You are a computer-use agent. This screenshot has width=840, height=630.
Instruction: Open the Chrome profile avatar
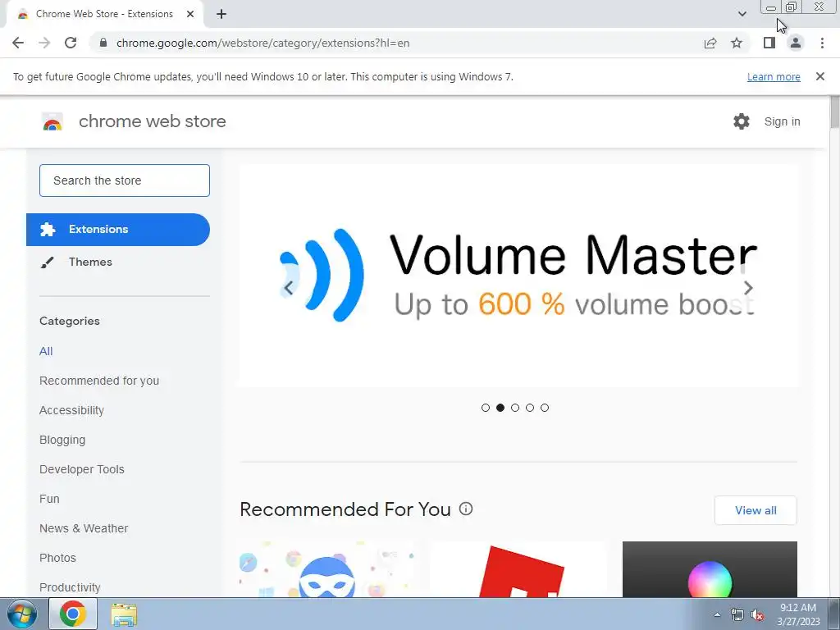(796, 43)
